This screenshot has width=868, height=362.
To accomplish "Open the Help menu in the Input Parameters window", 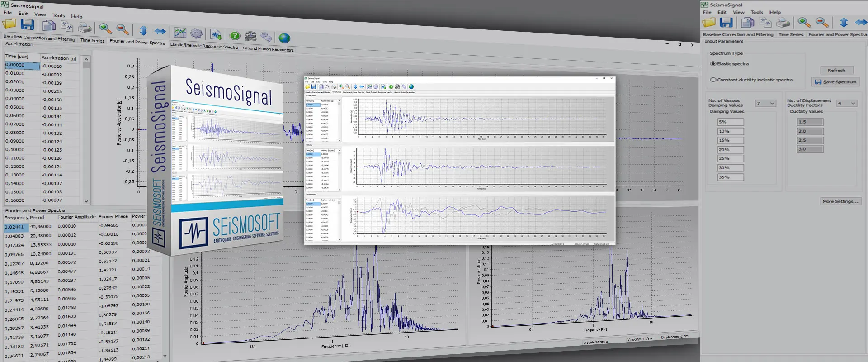I will pyautogui.click(x=775, y=12).
